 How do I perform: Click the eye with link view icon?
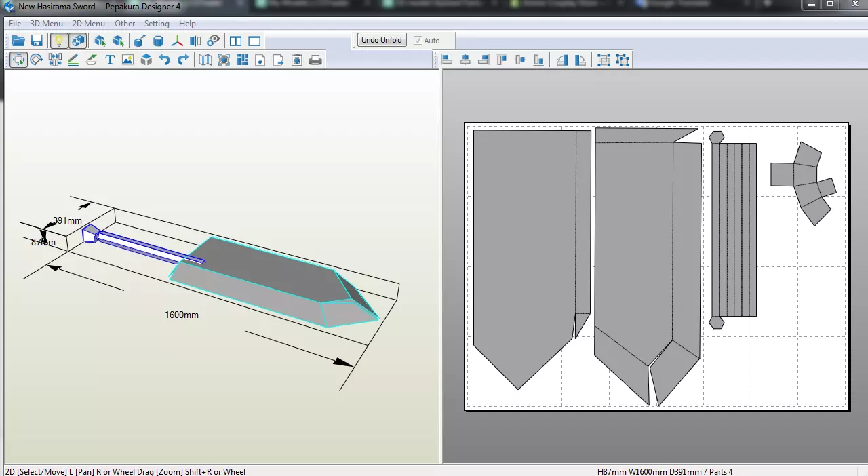tap(214, 41)
